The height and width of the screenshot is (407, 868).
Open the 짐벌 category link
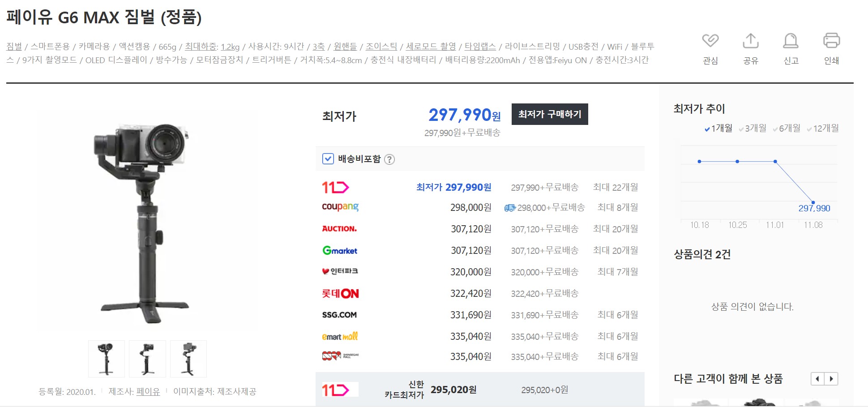coord(14,47)
